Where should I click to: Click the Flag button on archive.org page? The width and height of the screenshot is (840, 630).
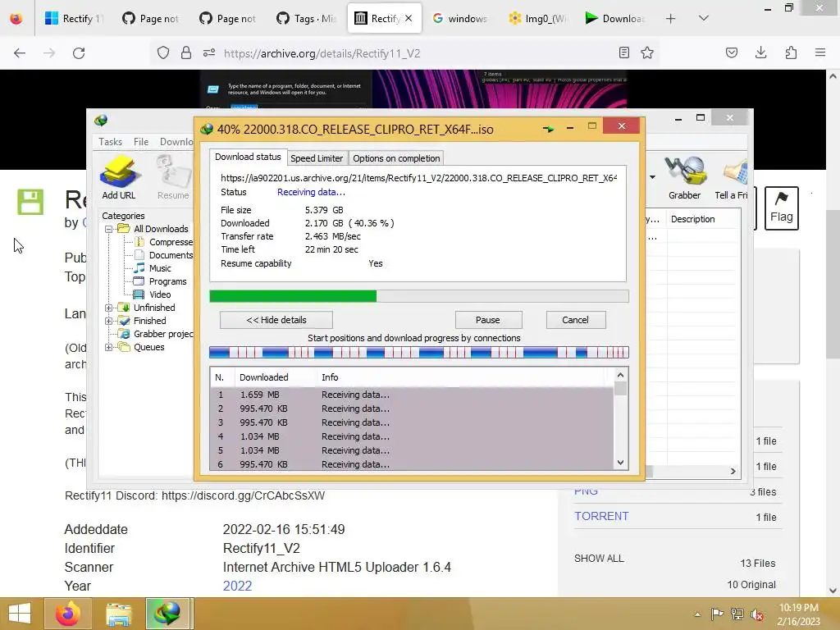(781, 208)
